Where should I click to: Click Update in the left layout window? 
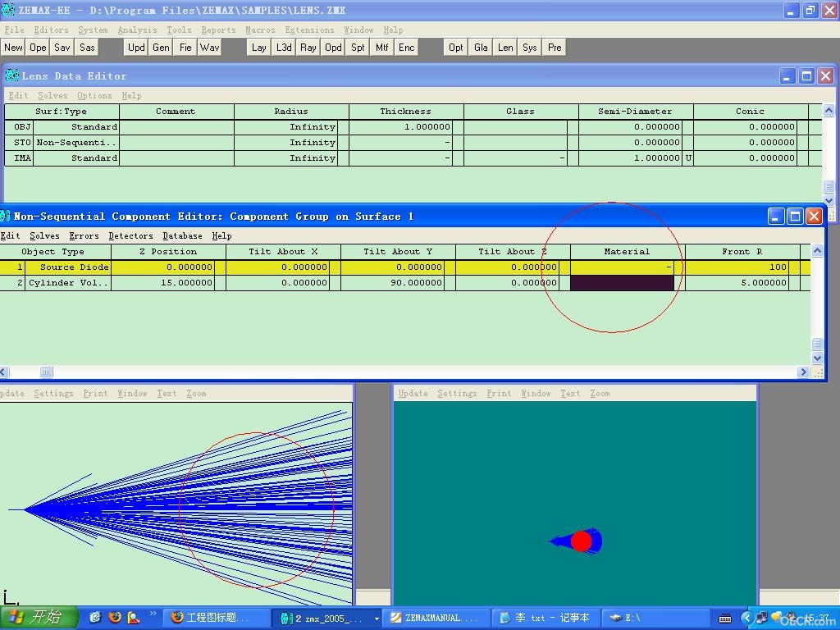(11, 393)
